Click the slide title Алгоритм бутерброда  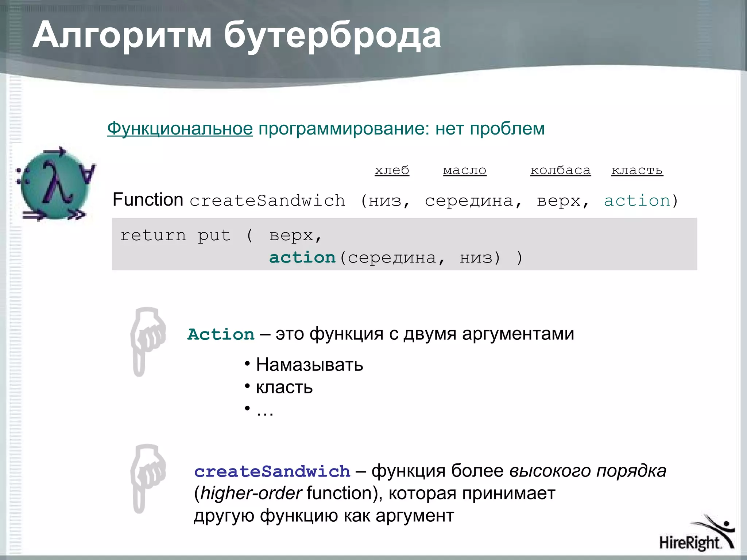(x=236, y=35)
